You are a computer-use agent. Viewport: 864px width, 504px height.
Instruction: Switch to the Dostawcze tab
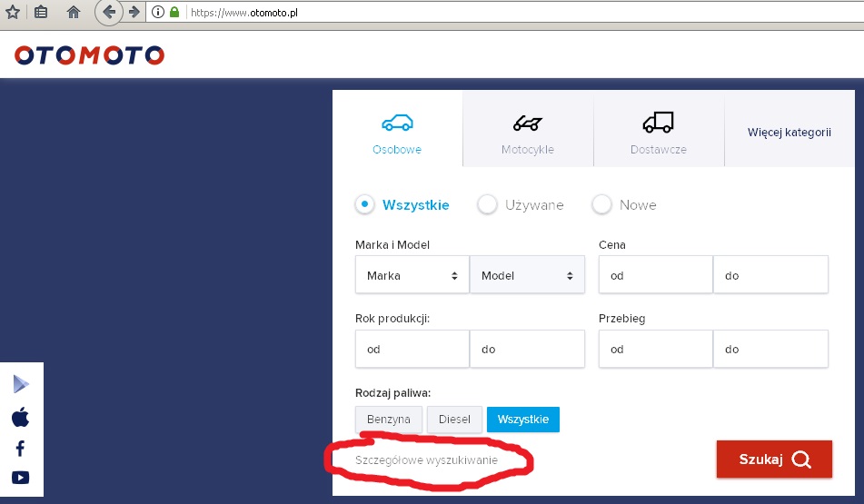coord(659,128)
